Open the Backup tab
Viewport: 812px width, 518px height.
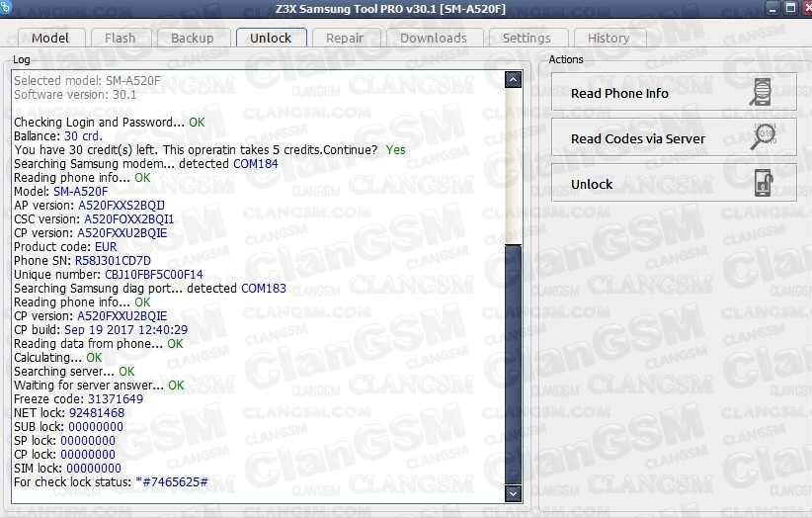click(x=192, y=38)
